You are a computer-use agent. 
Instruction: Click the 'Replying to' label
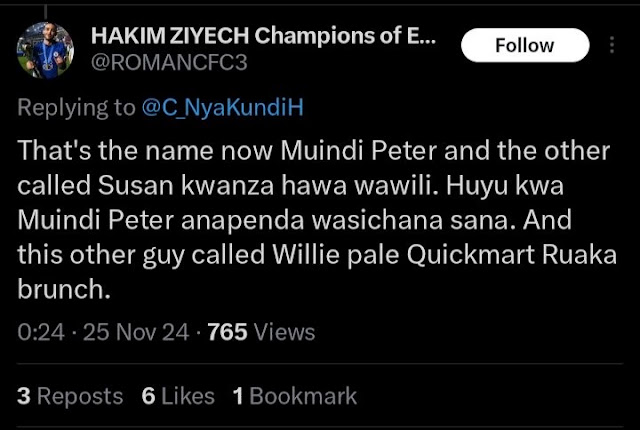pos(76,108)
